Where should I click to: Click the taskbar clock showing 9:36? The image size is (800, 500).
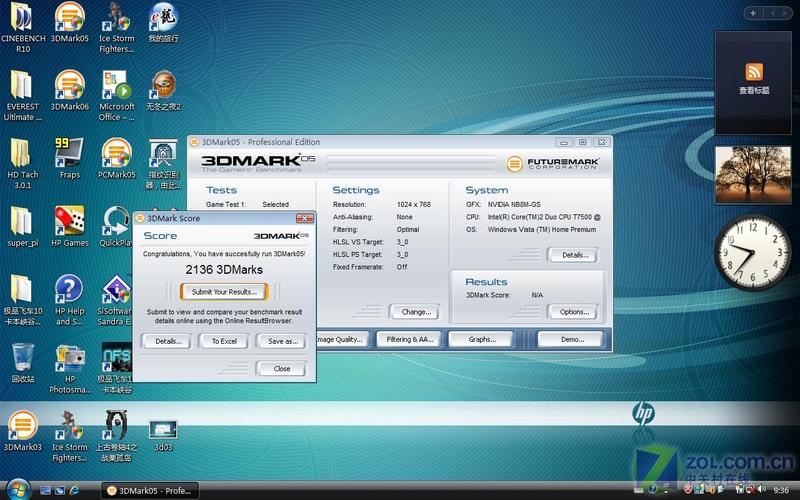pyautogui.click(x=781, y=490)
